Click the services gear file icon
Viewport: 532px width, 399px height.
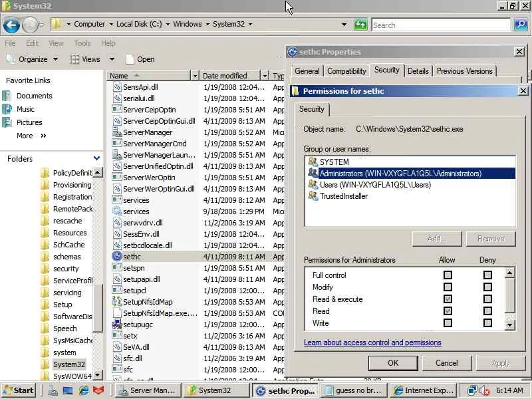click(x=117, y=211)
